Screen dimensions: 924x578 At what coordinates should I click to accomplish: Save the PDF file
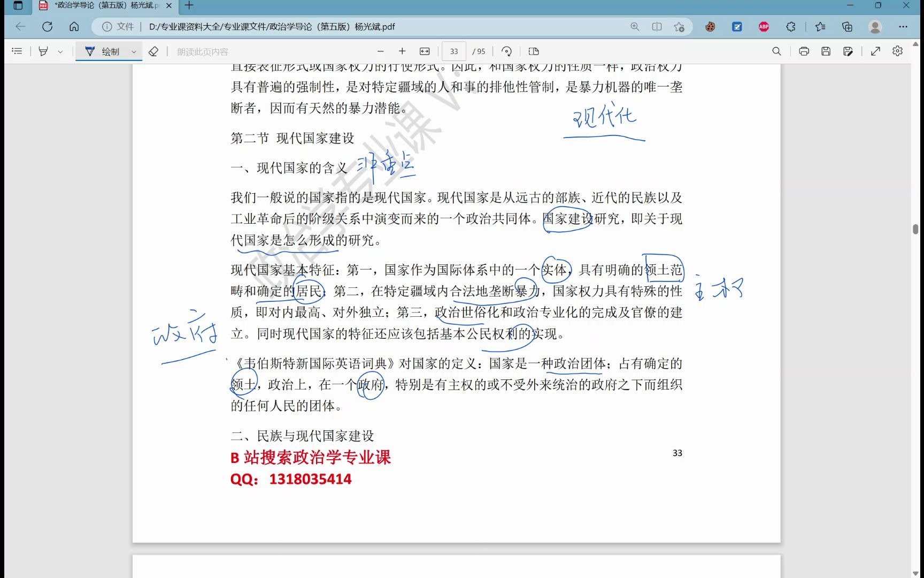point(826,51)
